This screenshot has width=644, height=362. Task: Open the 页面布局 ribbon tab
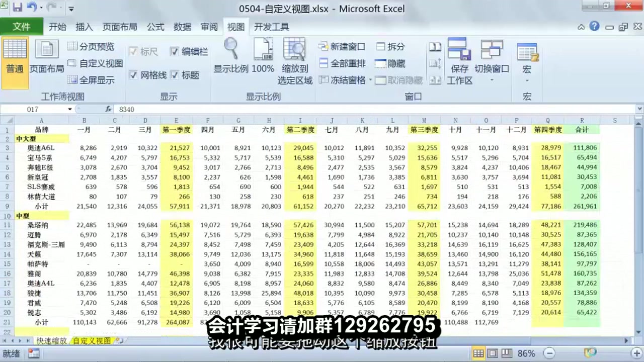(120, 27)
